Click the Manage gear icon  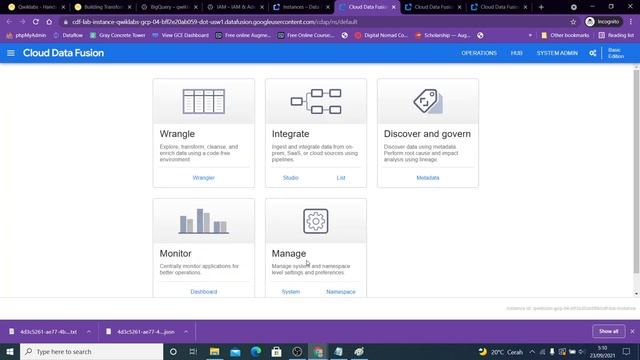tap(316, 221)
